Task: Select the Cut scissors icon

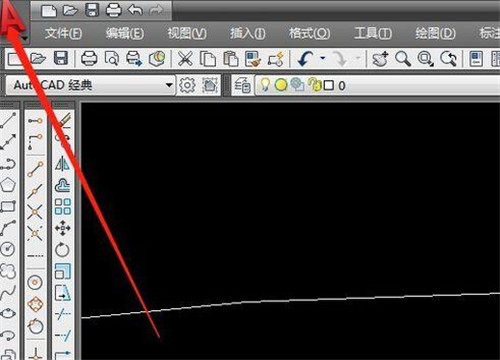Action: 185,59
